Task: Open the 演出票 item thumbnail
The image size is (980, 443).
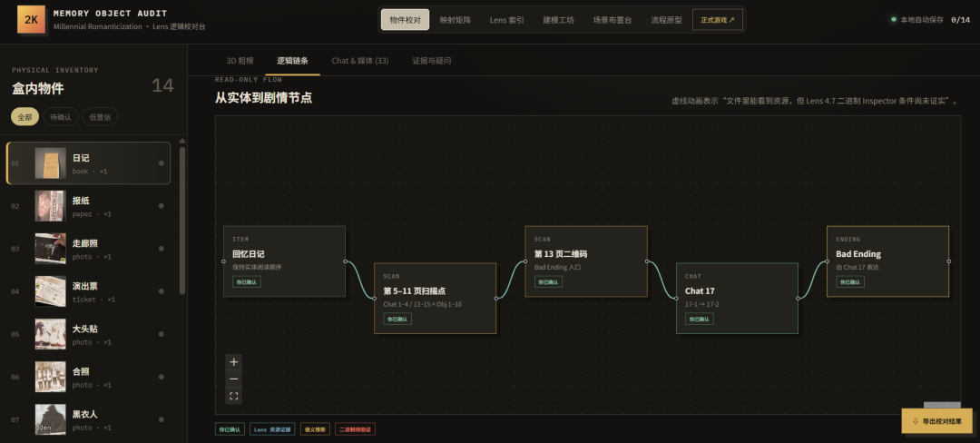Action: point(51,291)
